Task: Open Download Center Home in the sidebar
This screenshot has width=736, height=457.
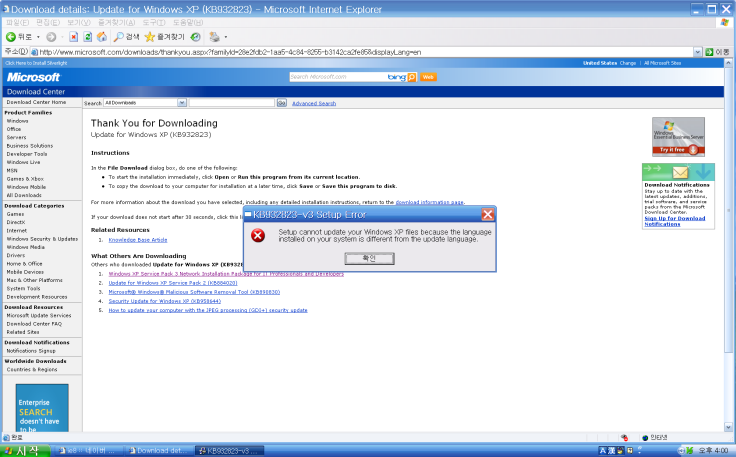Action: point(36,102)
